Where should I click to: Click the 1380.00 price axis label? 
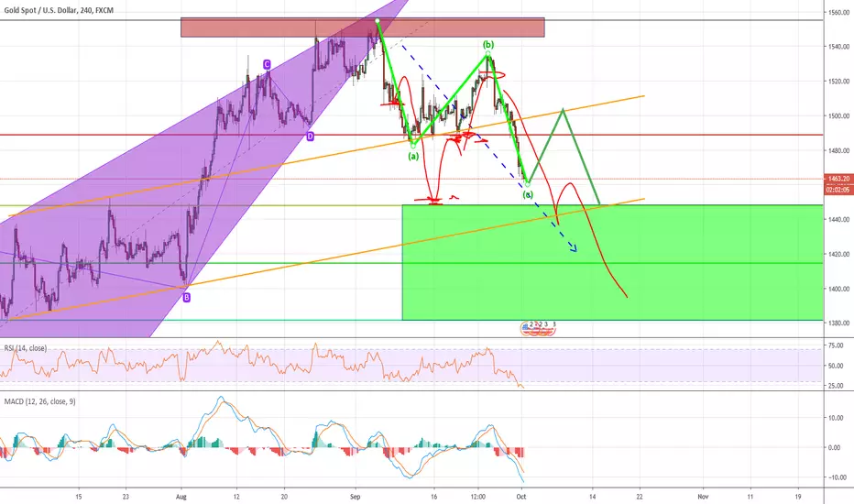pos(839,323)
